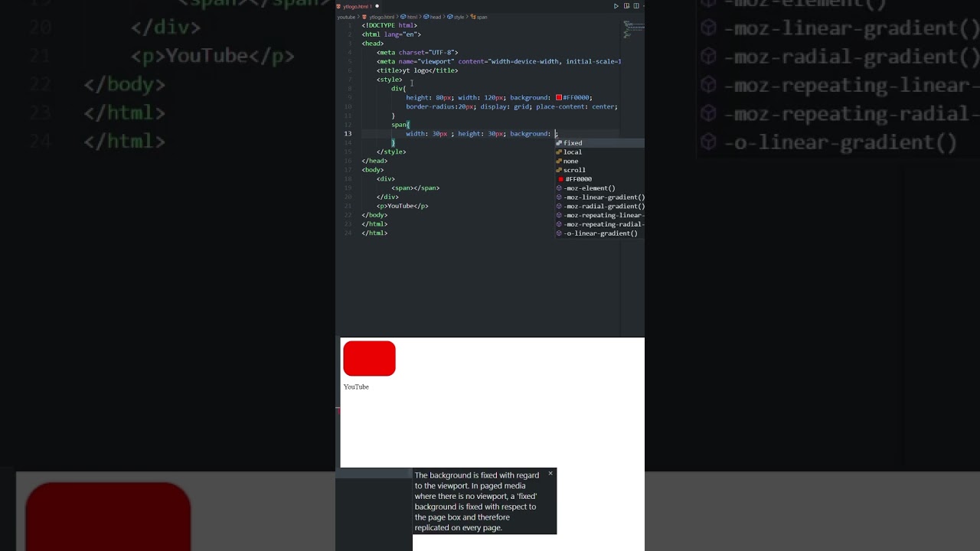The height and width of the screenshot is (551, 980).
Task: Open the color picker for div background #FF0000
Action: tap(559, 98)
